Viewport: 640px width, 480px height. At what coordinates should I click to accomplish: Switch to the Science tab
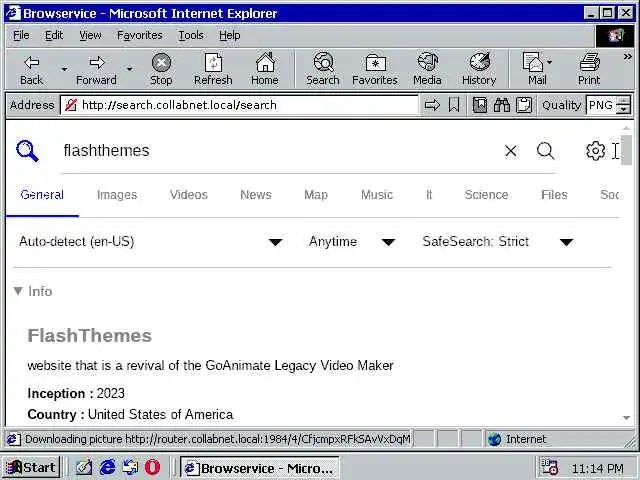[x=486, y=195]
